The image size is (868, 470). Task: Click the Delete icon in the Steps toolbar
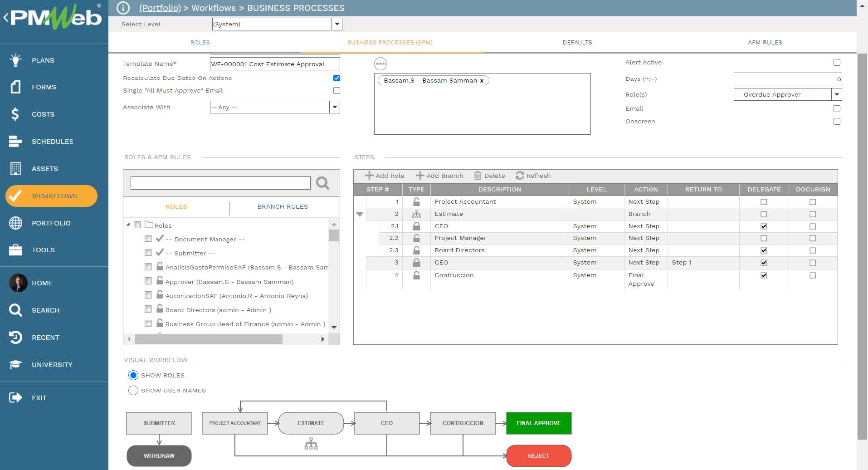478,176
